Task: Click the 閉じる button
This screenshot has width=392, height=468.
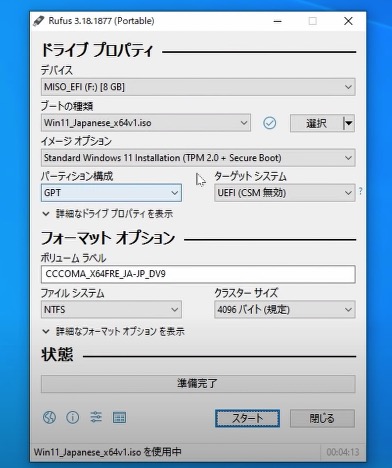Action: 322,418
